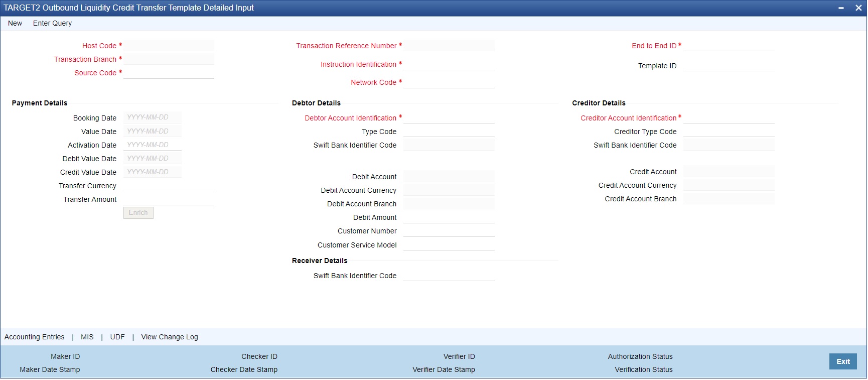The width and height of the screenshot is (868, 380).
Task: Click the Payment Details heading
Action: click(x=40, y=103)
